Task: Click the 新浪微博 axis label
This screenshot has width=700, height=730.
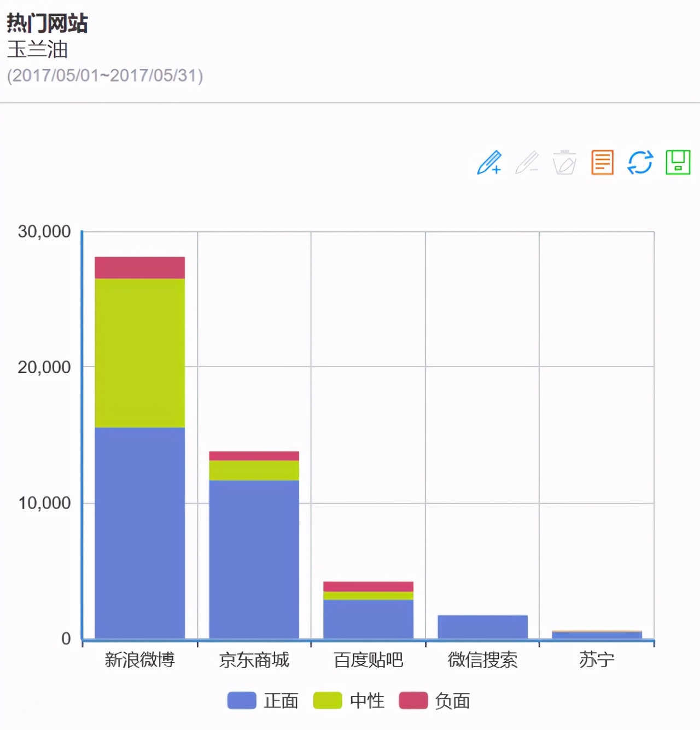Action: click(x=140, y=660)
